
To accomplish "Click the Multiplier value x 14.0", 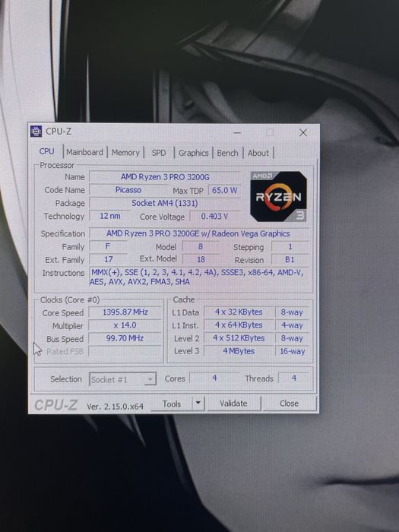I will point(125,325).
